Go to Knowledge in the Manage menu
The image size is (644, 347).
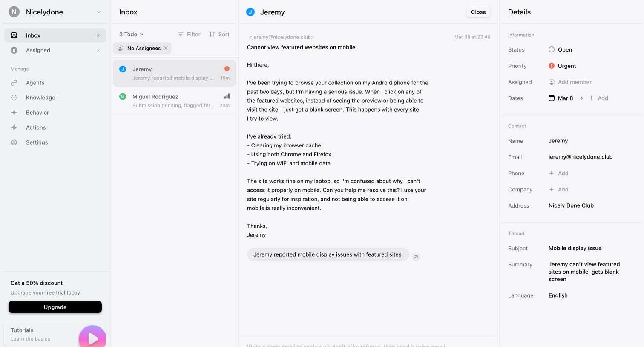point(55,98)
